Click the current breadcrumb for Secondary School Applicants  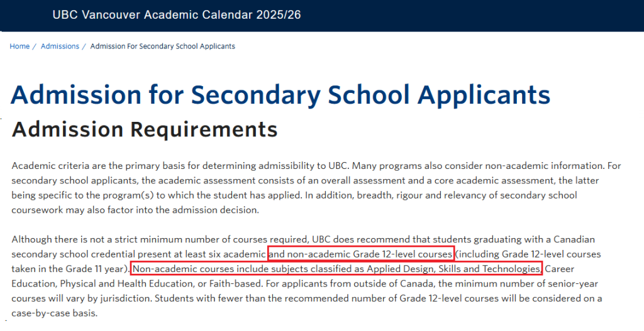point(162,46)
